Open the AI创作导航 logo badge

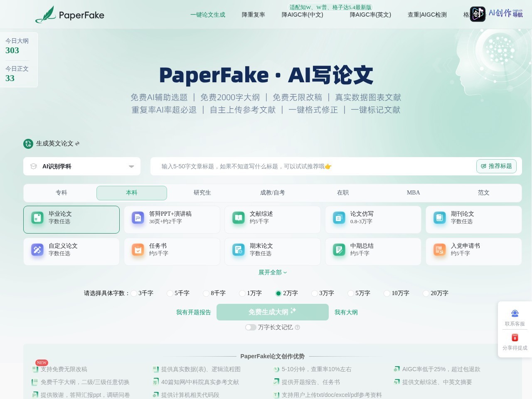coord(496,14)
